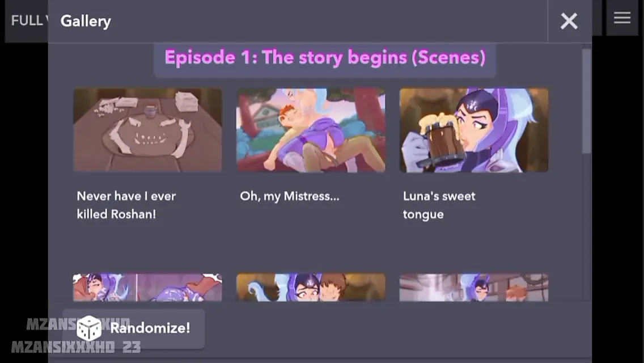
Task: Select the "Episode 1: The story begins (Scenes)" header
Action: (x=325, y=57)
